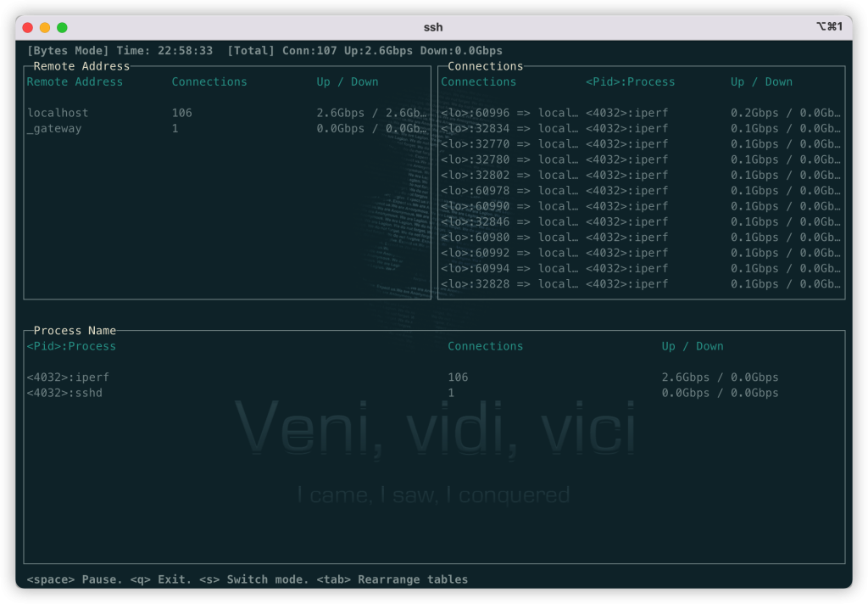
Task: Click the <Pid>:Process header in Connections panel
Action: click(x=629, y=81)
